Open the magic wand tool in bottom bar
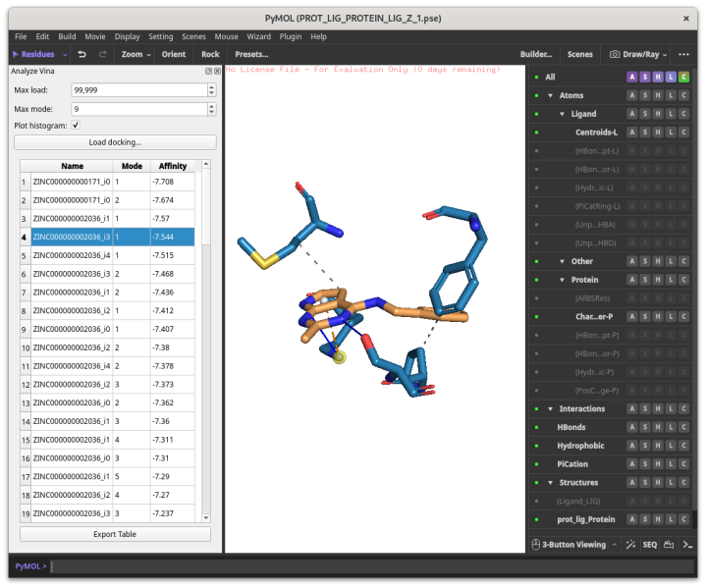Image resolution: width=706 pixels, height=588 pixels. click(x=630, y=544)
